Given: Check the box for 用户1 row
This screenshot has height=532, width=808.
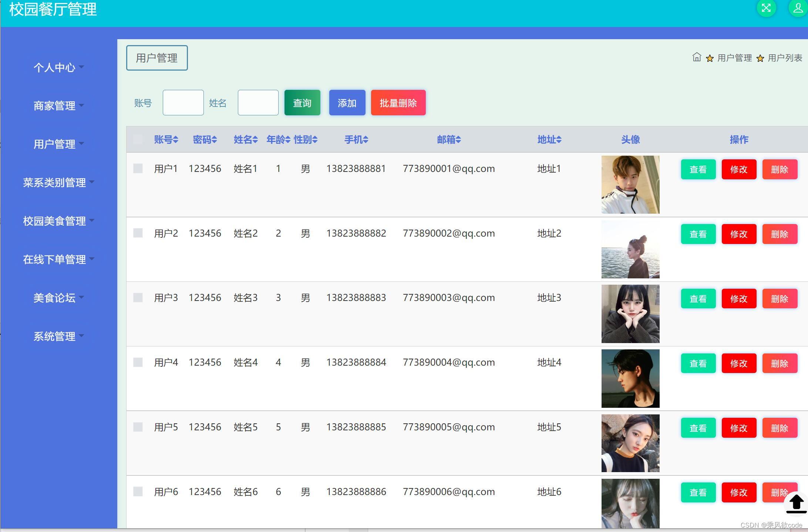Looking at the screenshot, I should click(138, 169).
